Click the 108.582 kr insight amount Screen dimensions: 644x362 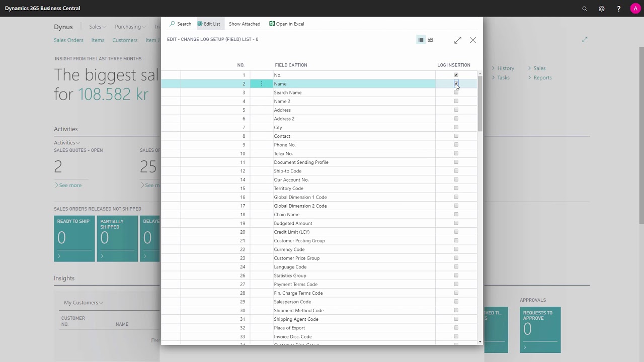[113, 94]
